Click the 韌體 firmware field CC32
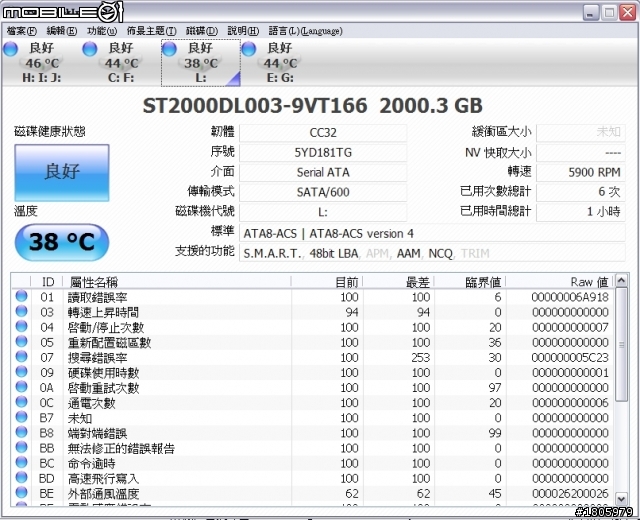 (x=323, y=133)
